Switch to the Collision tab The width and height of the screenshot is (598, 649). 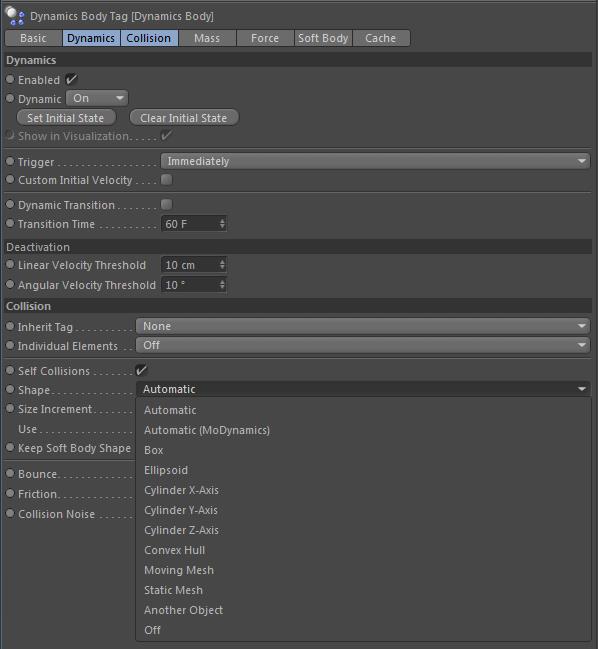click(x=149, y=38)
